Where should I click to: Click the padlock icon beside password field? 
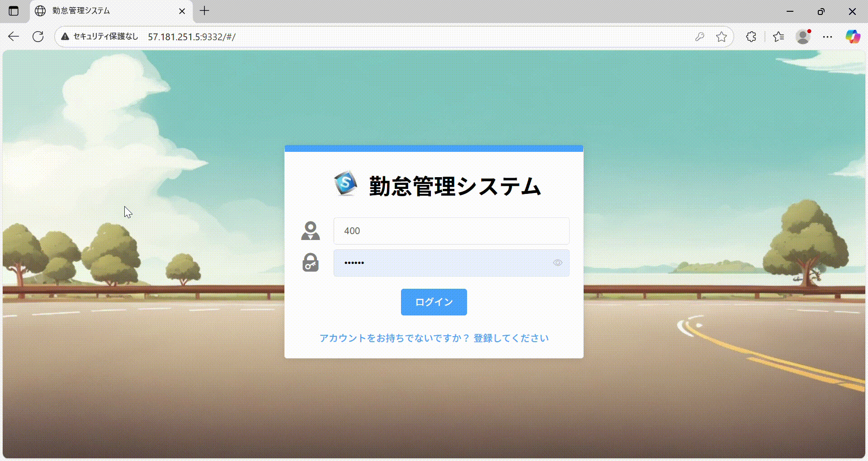click(311, 263)
